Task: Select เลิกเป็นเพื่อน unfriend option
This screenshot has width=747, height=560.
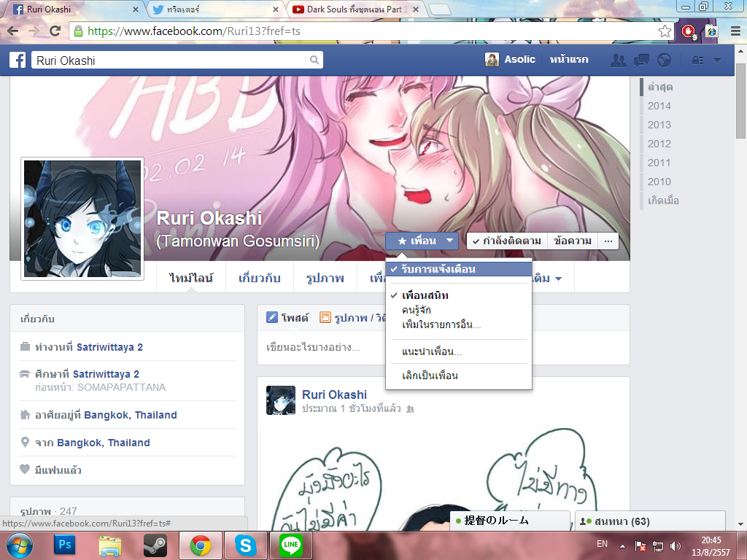Action: point(458,376)
